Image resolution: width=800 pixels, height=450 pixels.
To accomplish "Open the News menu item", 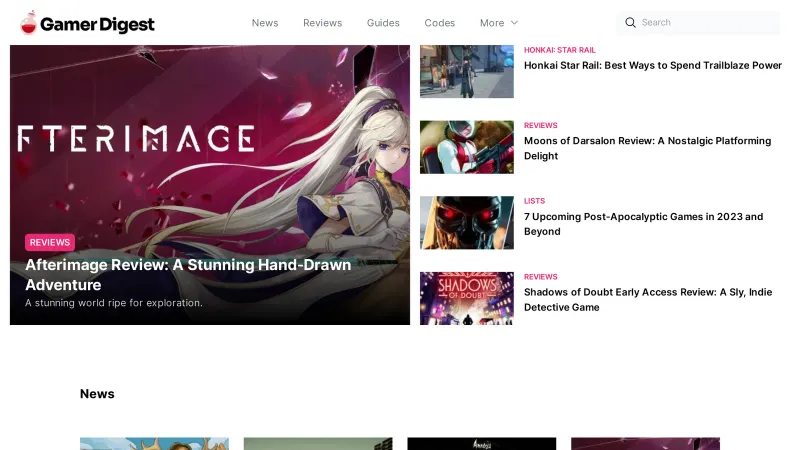I will tap(265, 23).
